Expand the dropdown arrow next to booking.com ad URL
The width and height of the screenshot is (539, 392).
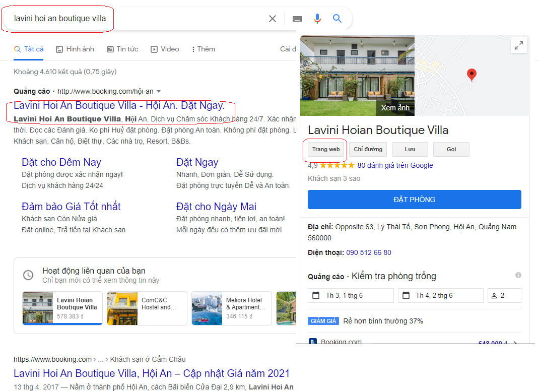158,91
